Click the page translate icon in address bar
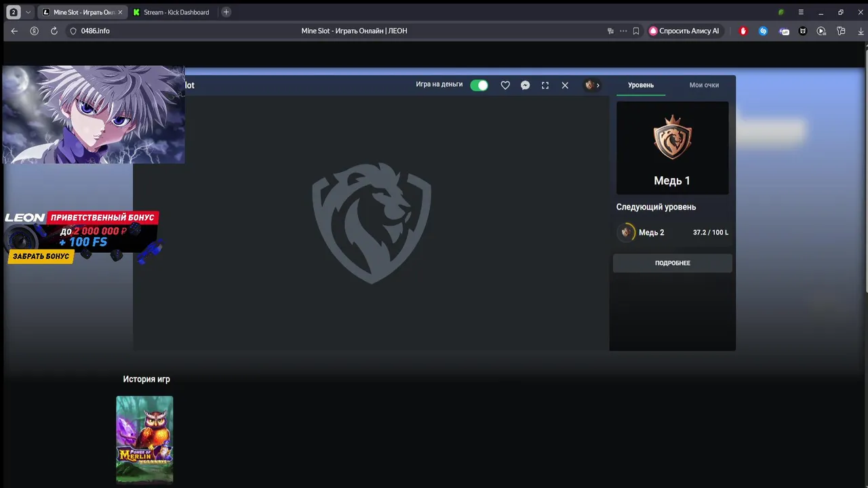Viewport: 868px width, 488px height. coord(610,31)
